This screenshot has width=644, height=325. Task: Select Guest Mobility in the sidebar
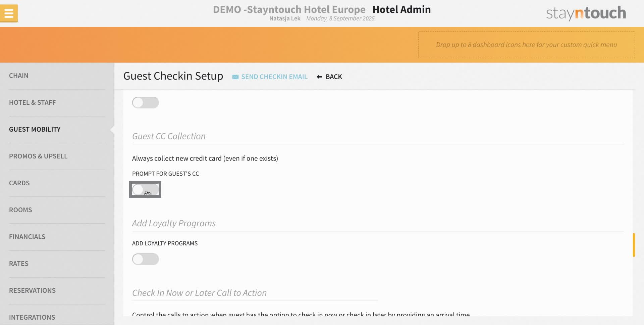[x=35, y=129]
